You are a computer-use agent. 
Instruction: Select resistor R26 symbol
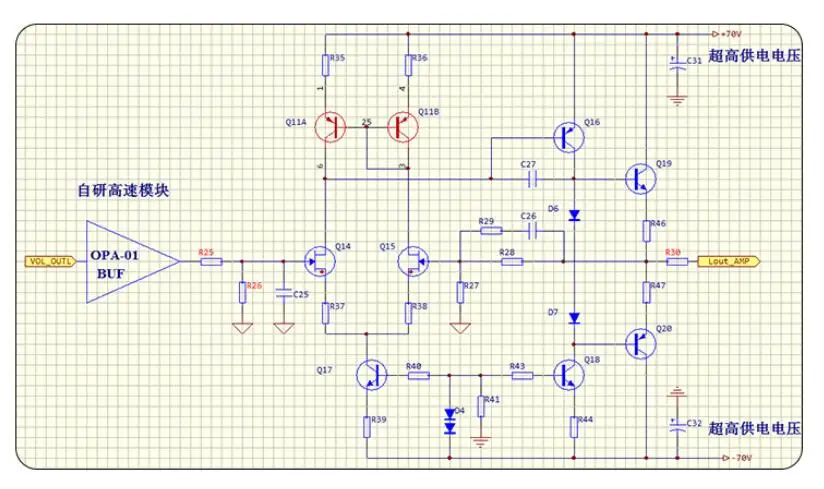click(x=242, y=292)
